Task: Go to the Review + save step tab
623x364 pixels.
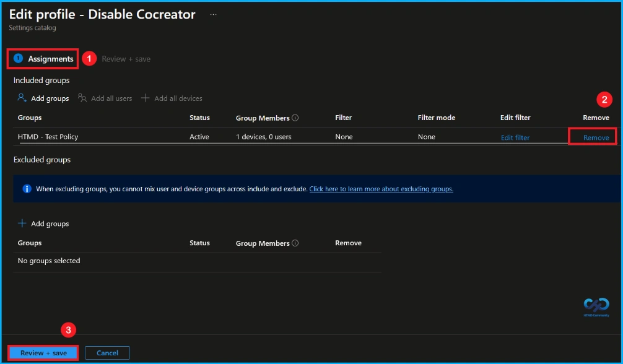Action: click(x=126, y=59)
